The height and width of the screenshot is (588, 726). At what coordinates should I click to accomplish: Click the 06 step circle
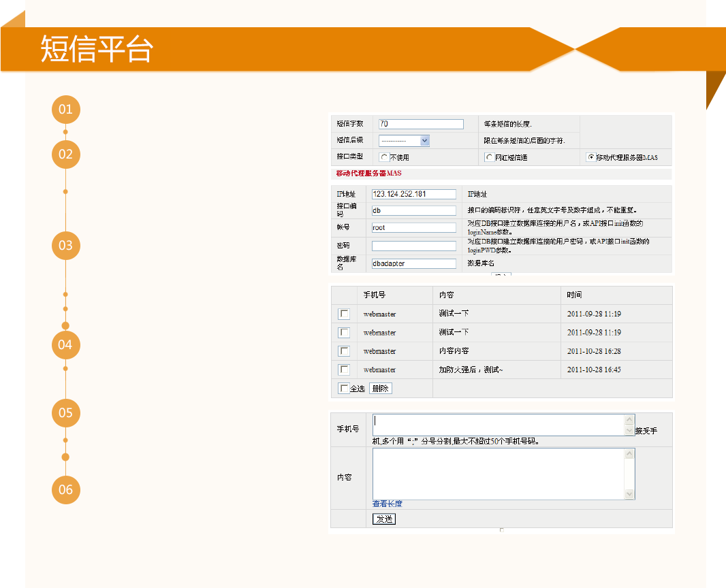[x=65, y=489]
